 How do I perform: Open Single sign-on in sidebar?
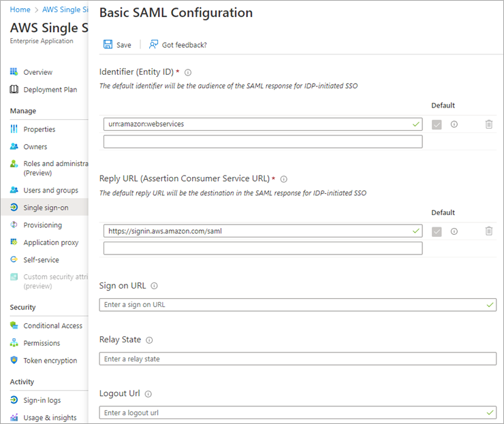click(x=46, y=208)
